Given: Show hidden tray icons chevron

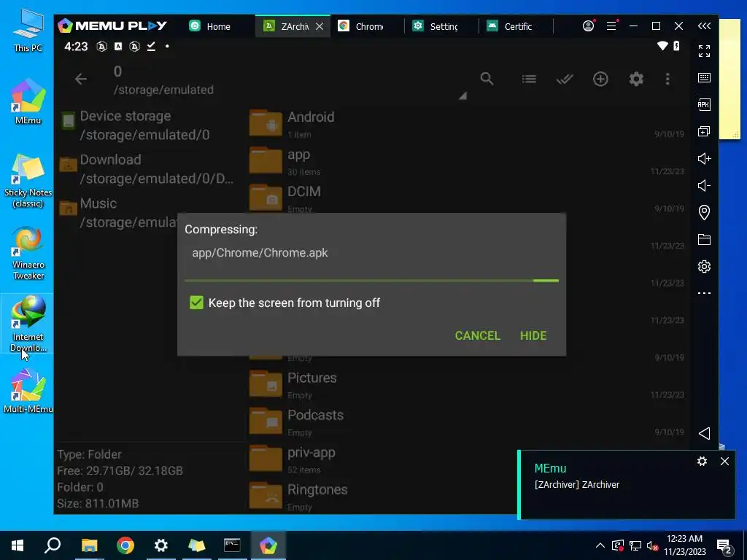Looking at the screenshot, I should point(600,545).
